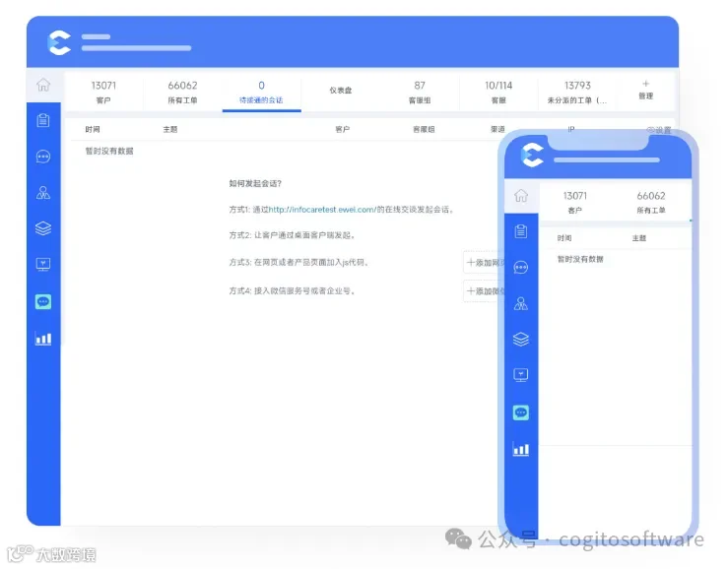Tap the 13071 客户 tab in the phone
This screenshot has width=728, height=569.
pos(574,202)
